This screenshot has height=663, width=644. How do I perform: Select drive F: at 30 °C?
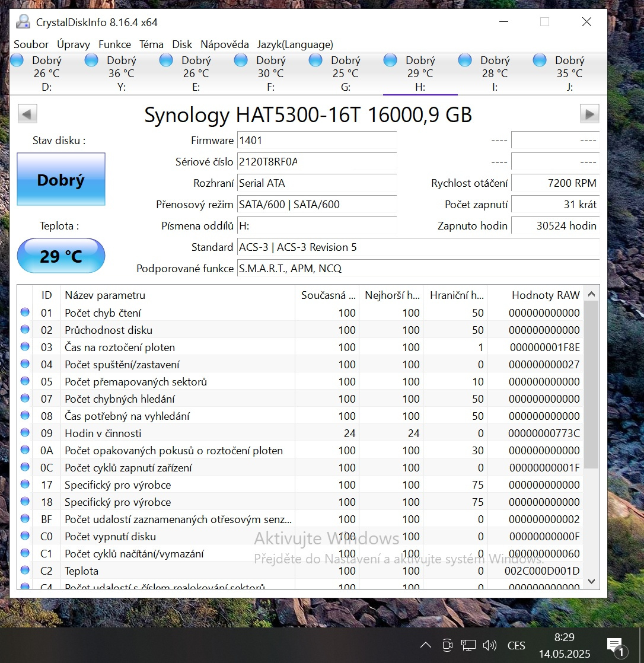[x=270, y=74]
